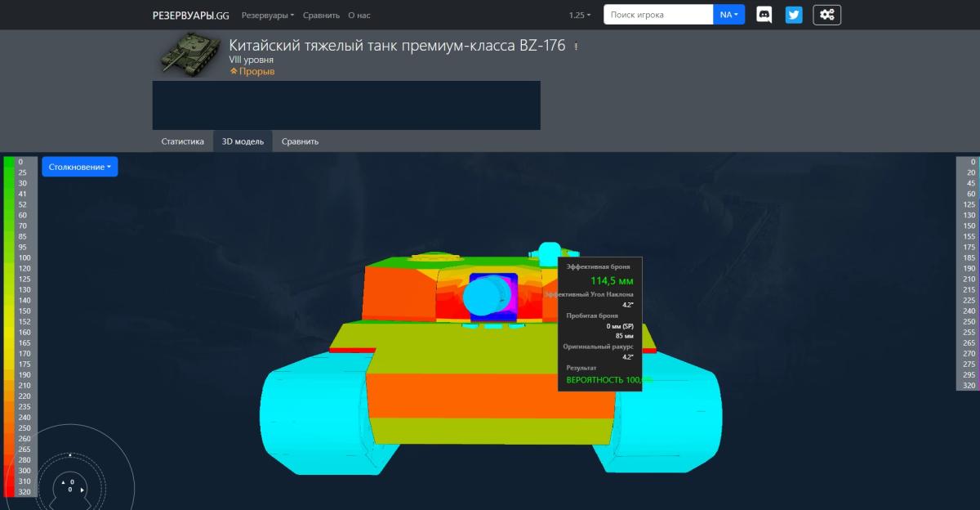Switch to the Статистика tab
Image resolution: width=980 pixels, height=510 pixels.
click(x=183, y=141)
